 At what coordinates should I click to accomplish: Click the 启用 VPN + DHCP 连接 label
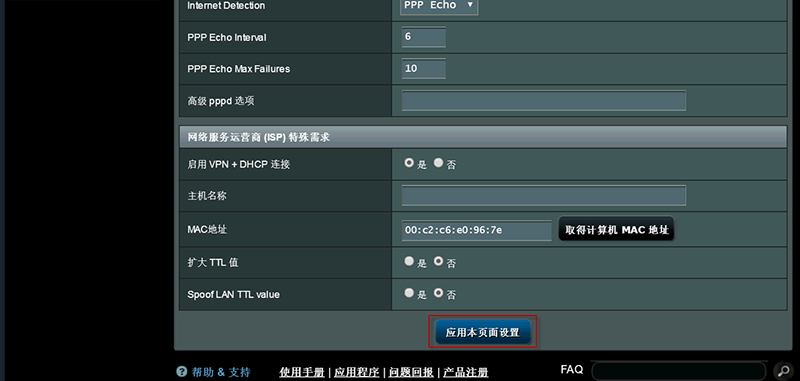pyautogui.click(x=239, y=164)
